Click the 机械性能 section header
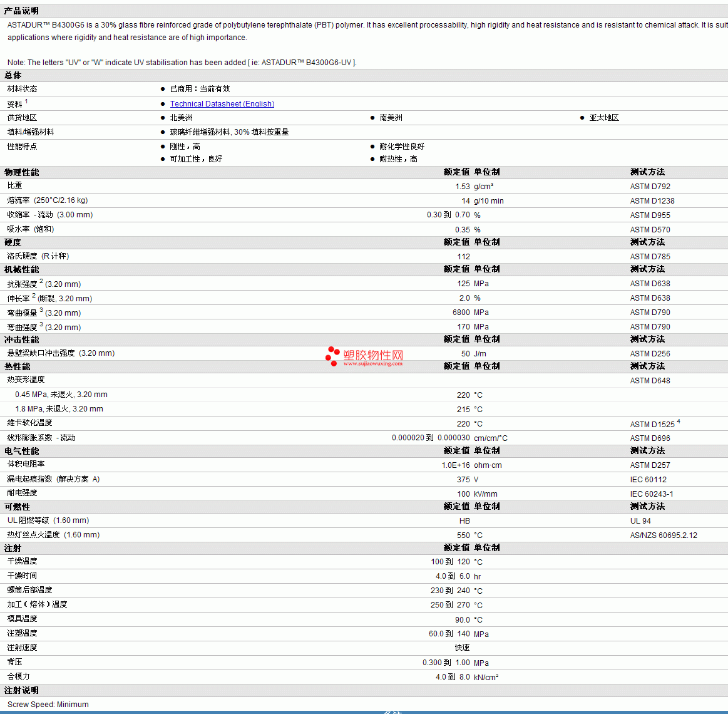 tap(21, 269)
